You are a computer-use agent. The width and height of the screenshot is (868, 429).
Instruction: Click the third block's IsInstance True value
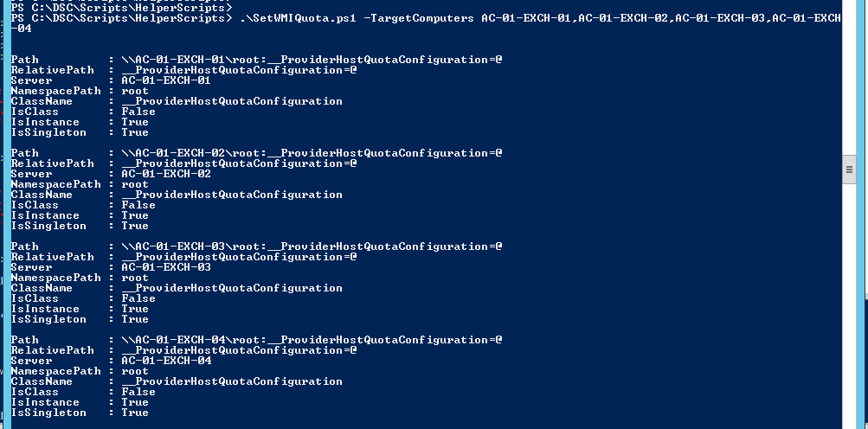(135, 309)
